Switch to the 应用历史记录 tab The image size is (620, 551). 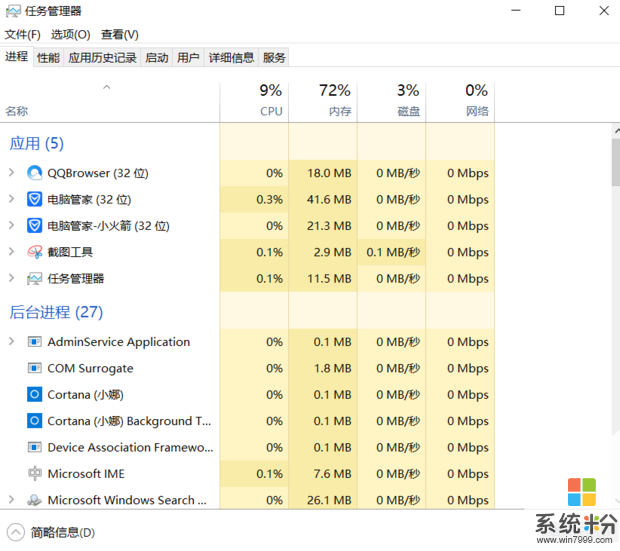(102, 58)
